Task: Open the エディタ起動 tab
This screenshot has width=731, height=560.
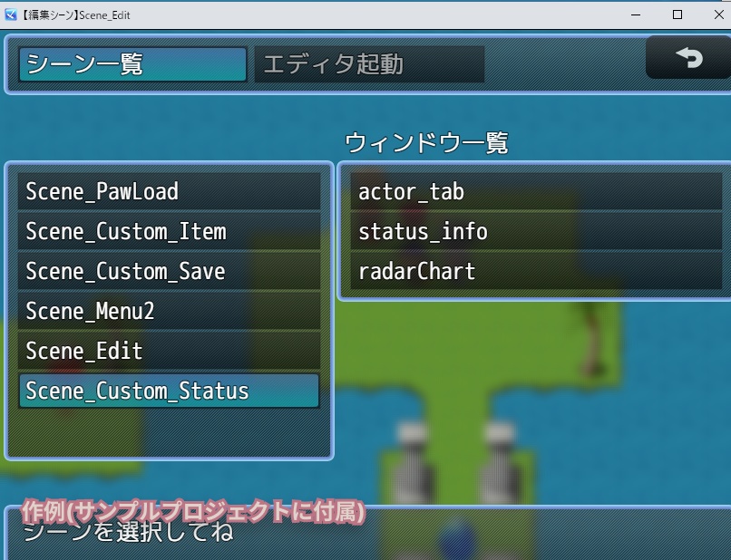Action: (367, 64)
